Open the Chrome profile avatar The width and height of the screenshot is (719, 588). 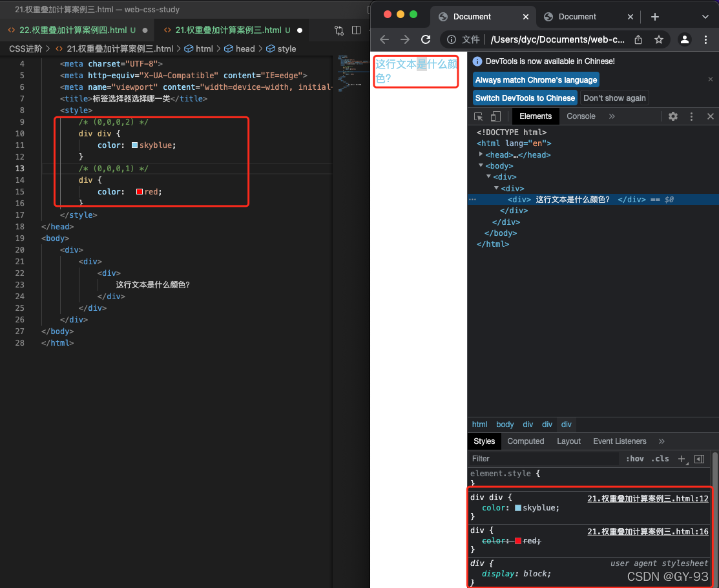[685, 39]
